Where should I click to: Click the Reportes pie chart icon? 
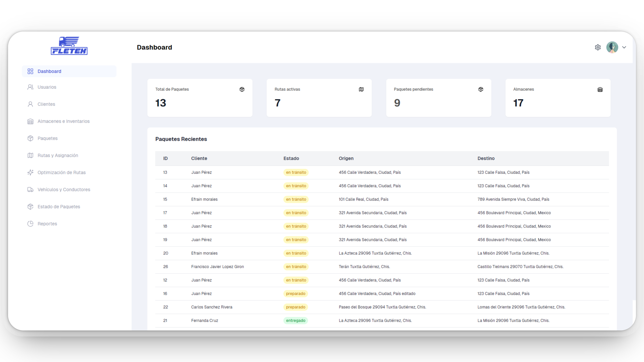point(30,224)
